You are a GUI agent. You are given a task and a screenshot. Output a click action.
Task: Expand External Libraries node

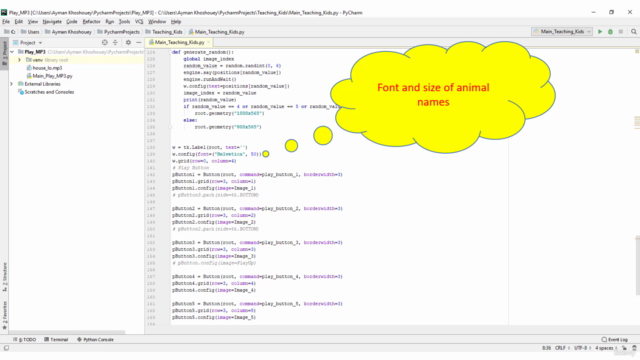[x=12, y=84]
